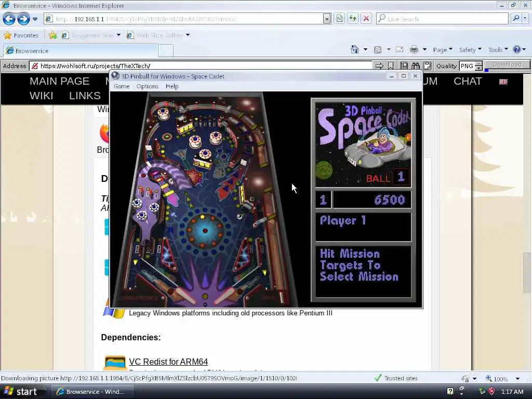The image size is (532, 399).
Task: Open Game menu in Pinball window
Action: (x=122, y=86)
